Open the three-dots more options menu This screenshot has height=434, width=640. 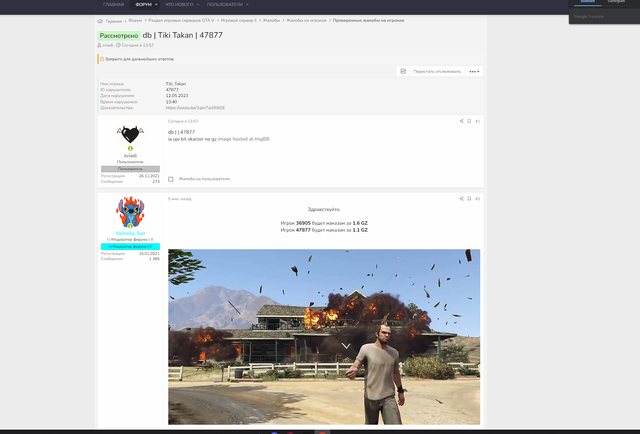pos(474,71)
